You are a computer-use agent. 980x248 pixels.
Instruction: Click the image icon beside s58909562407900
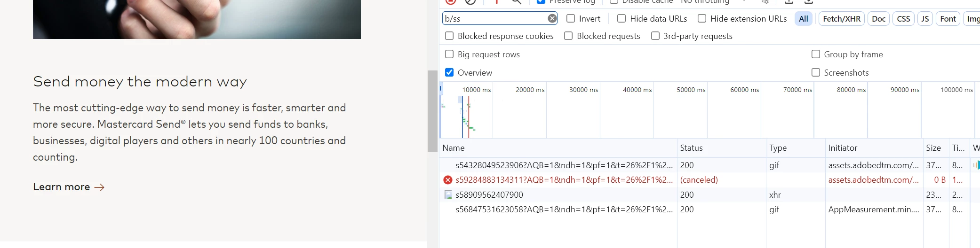[448, 194]
